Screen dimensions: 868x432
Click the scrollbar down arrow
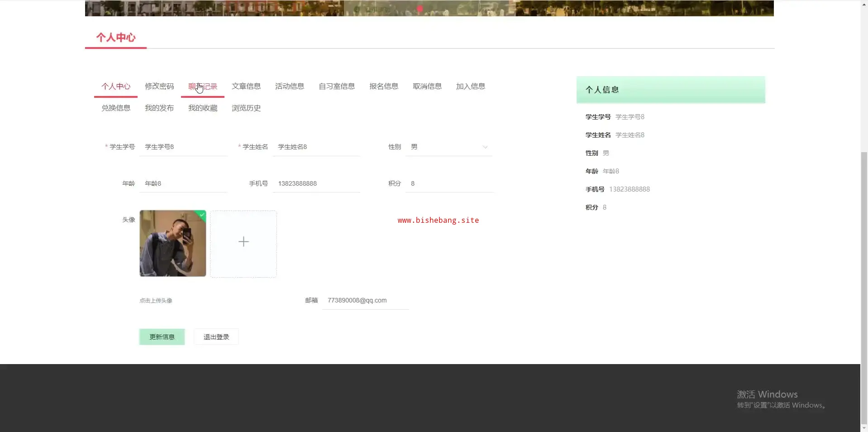(x=864, y=428)
